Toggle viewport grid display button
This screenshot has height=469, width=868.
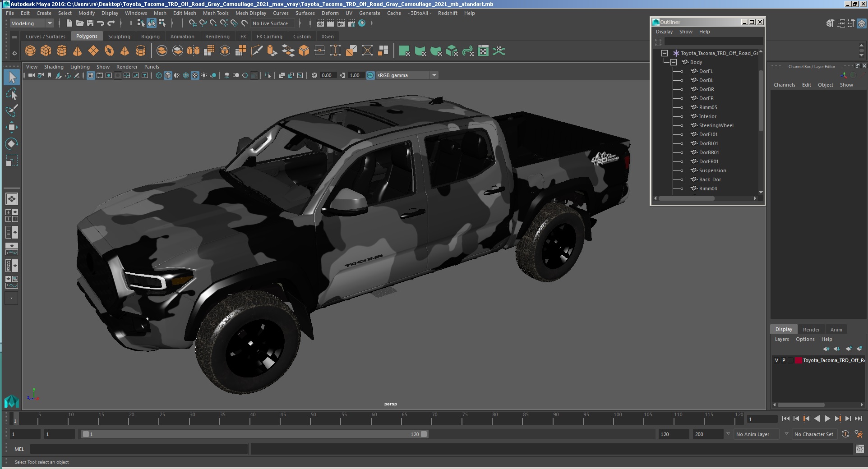point(91,75)
